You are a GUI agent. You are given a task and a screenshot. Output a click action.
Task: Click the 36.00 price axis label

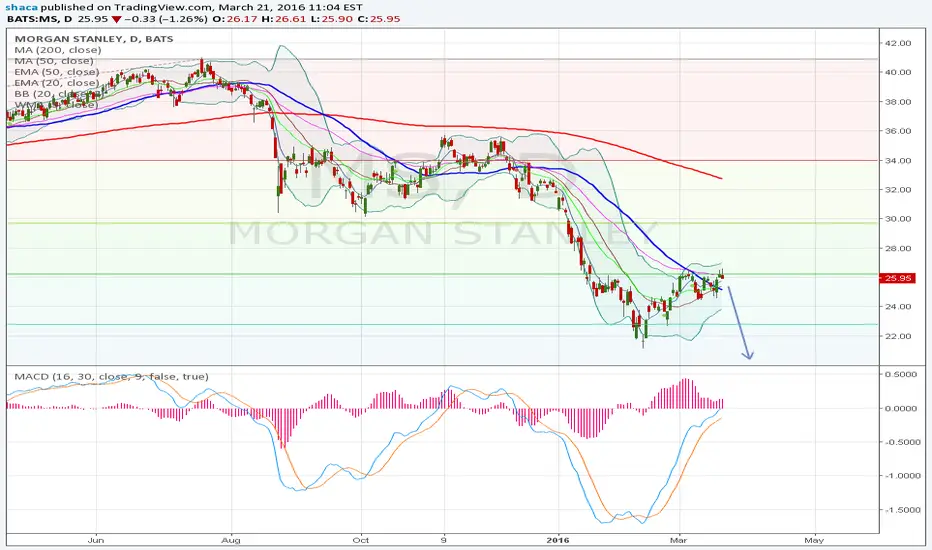(x=898, y=131)
